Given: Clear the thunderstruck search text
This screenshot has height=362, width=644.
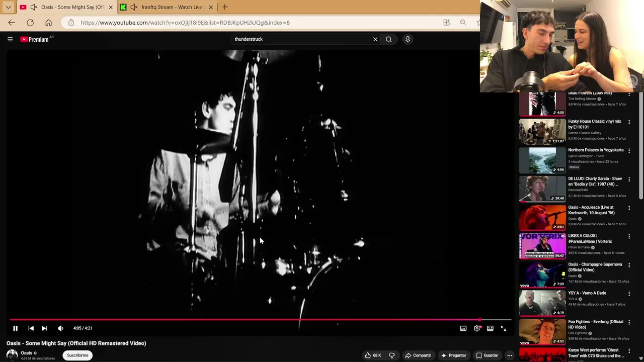Looking at the screenshot, I should (375, 39).
